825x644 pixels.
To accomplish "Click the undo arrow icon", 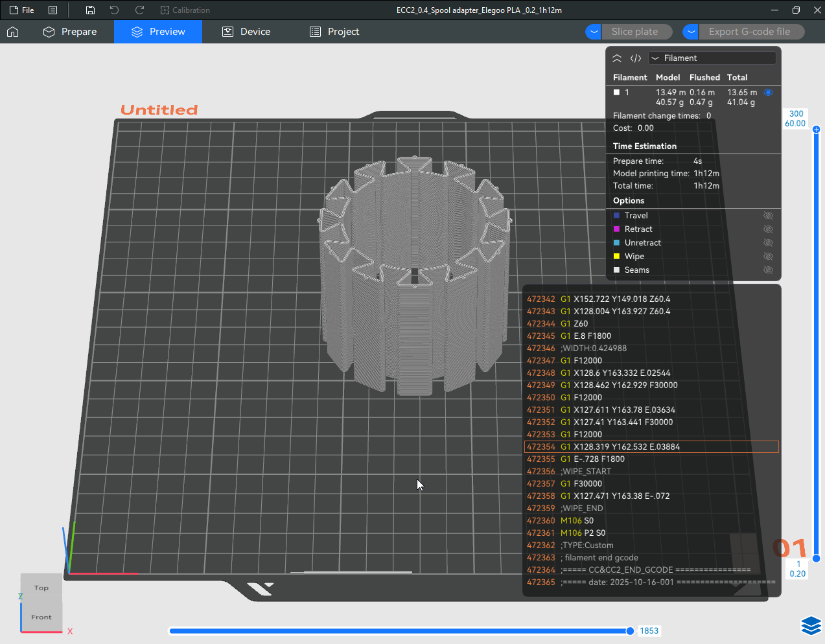I will [x=115, y=10].
